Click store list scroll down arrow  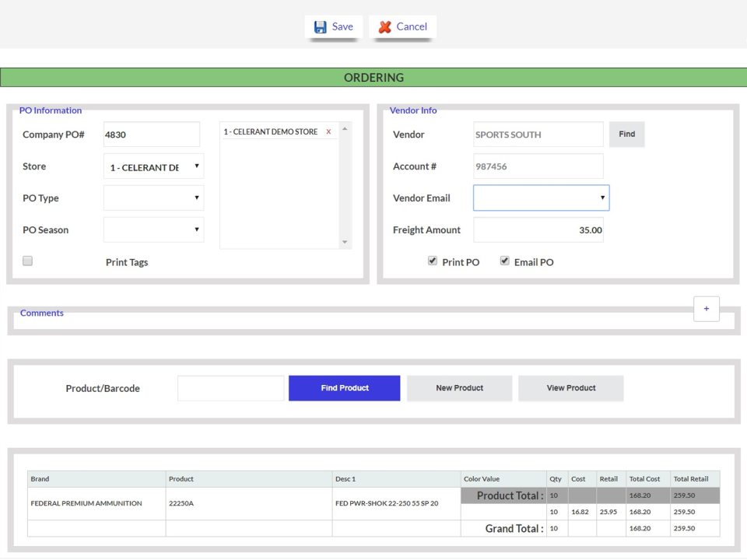pyautogui.click(x=345, y=243)
